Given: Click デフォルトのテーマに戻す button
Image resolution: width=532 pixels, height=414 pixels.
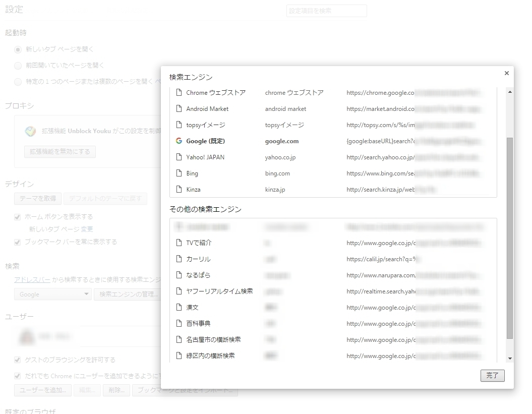Looking at the screenshot, I should pyautogui.click(x=105, y=199).
